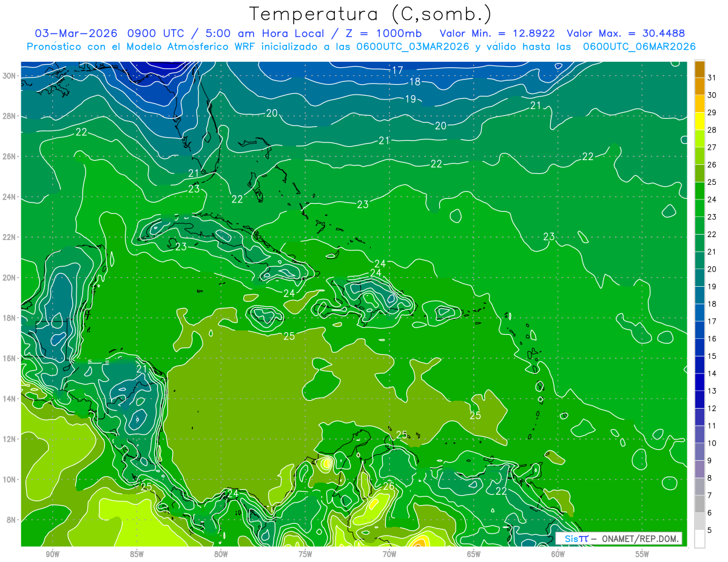This screenshot has height=562, width=728.
Task: Click the color scale label "31"
Action: [x=712, y=77]
